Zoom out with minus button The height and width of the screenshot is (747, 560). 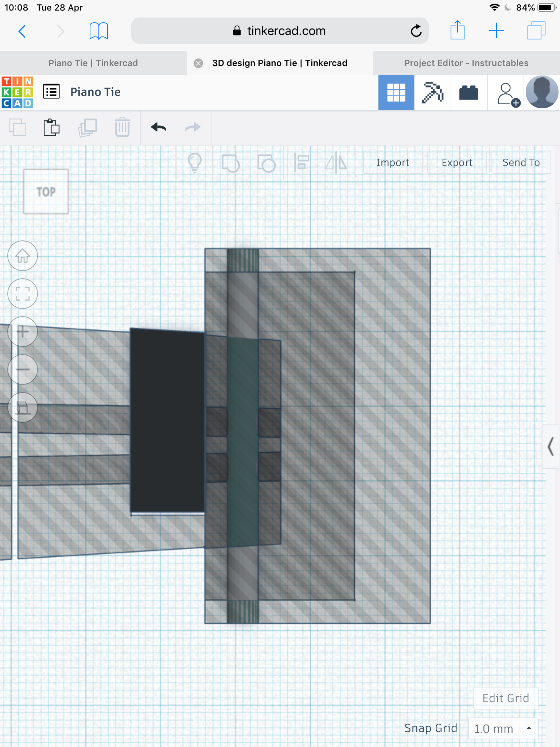pyautogui.click(x=23, y=369)
